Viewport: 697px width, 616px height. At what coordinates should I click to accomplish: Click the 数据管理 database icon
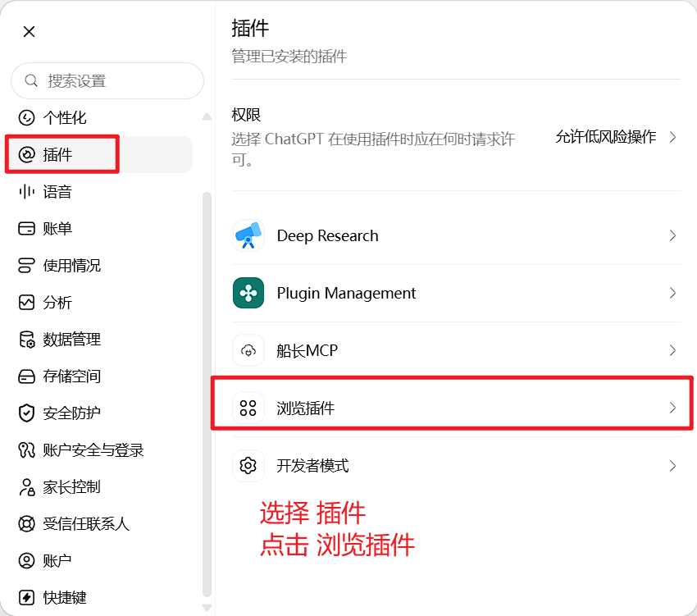(27, 340)
